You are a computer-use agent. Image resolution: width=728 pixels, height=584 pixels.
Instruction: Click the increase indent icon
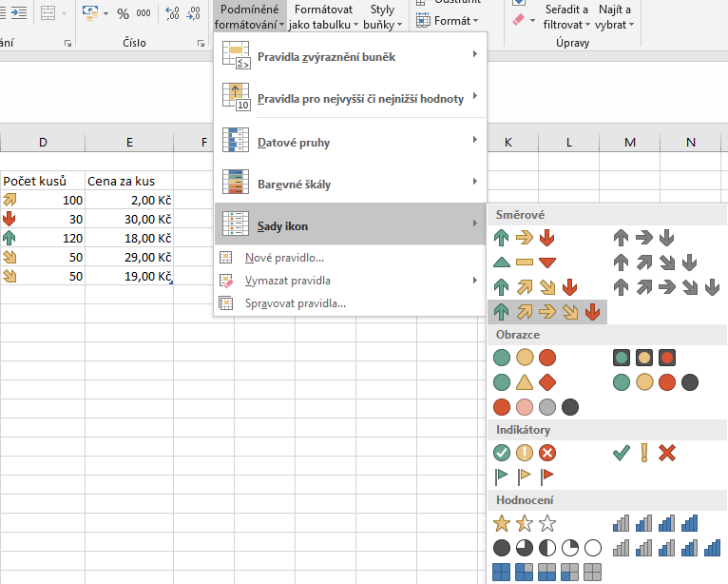(19, 13)
